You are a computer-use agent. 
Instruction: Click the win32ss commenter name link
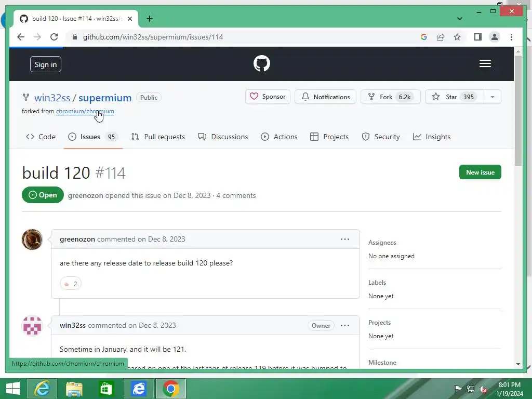click(73, 325)
